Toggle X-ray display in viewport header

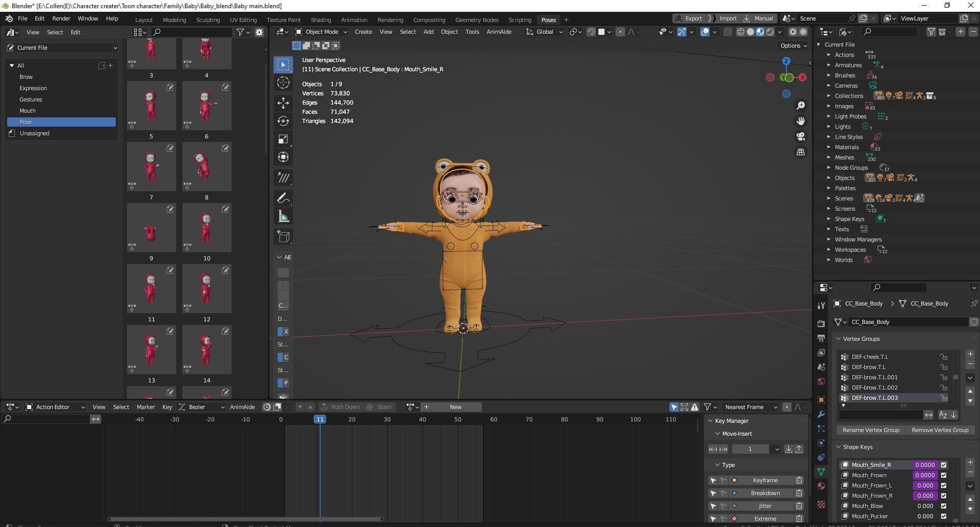(x=727, y=32)
